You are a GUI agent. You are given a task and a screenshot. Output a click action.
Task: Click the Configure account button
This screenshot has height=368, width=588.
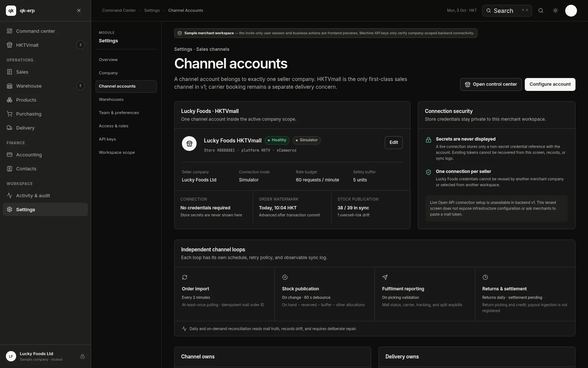click(x=550, y=84)
